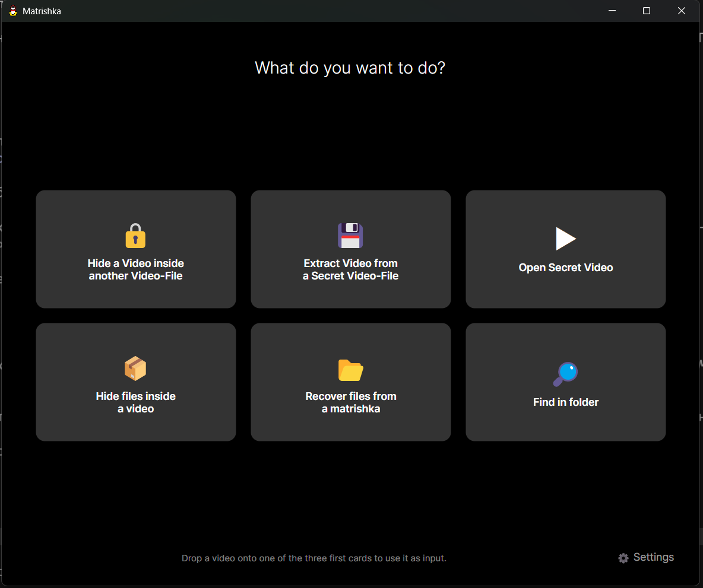Click the 'Drop a video onto one...' hint text
Viewport: 703px width, 588px height.
(x=314, y=558)
